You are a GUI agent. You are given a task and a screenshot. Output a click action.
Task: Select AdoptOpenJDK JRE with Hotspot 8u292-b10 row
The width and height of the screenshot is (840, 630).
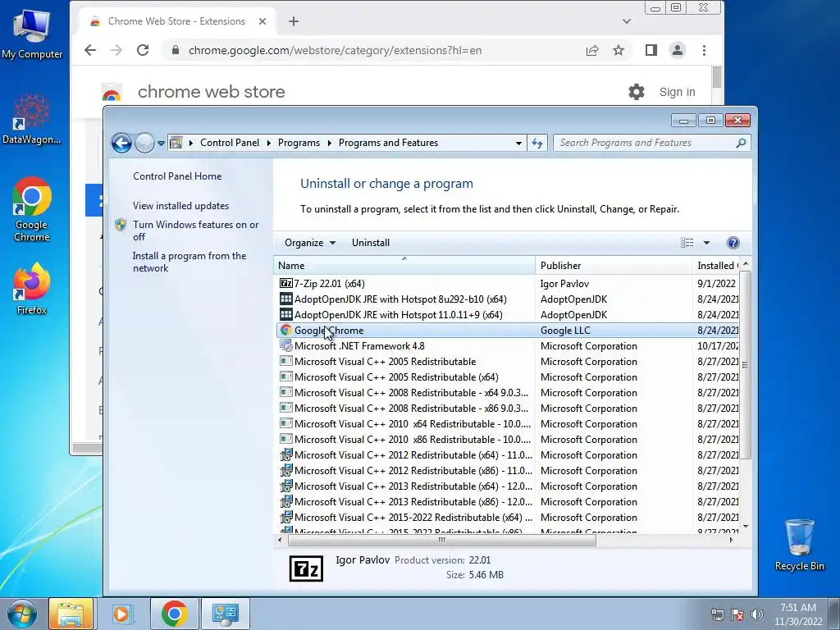[x=509, y=299]
